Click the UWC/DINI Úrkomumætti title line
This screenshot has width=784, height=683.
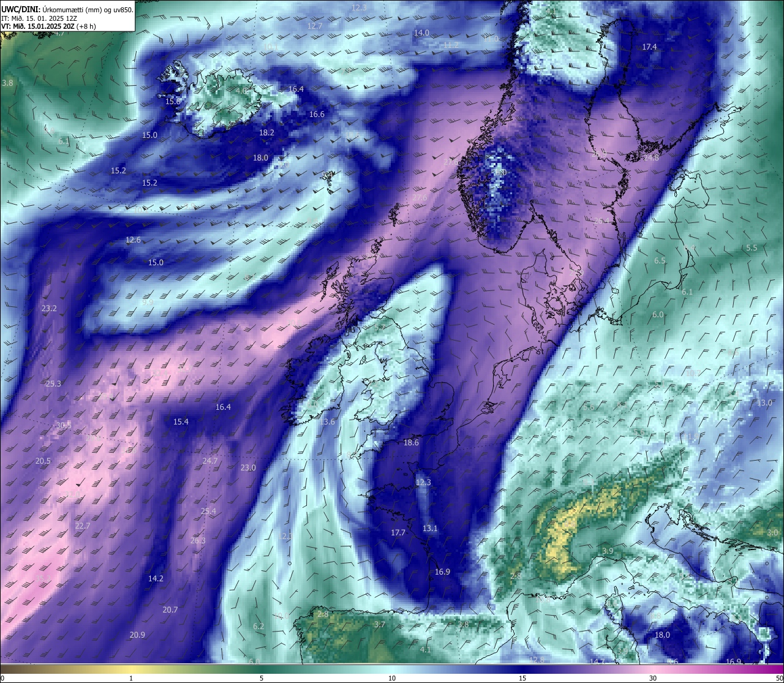click(67, 9)
